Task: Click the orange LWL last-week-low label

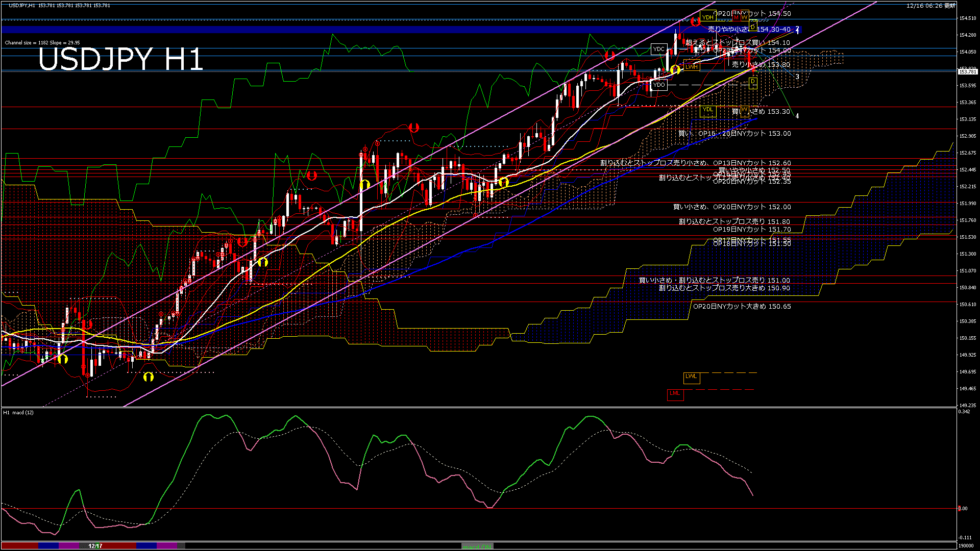Action: (x=691, y=377)
